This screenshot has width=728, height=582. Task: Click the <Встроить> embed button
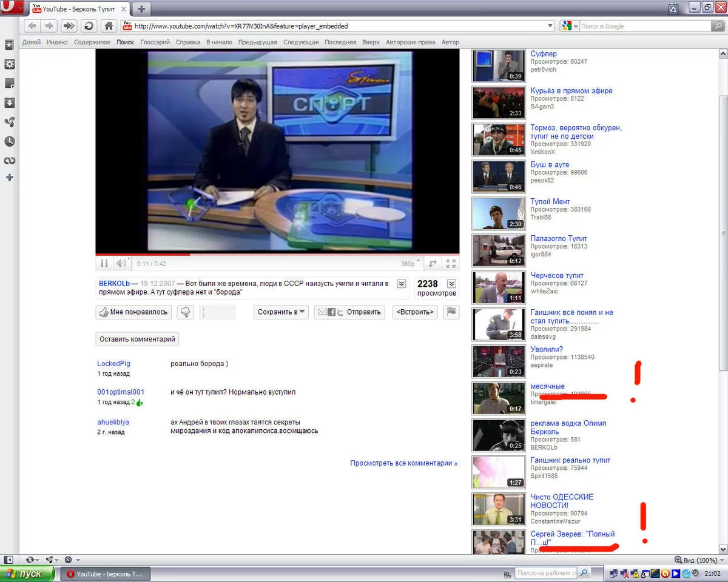[416, 312]
